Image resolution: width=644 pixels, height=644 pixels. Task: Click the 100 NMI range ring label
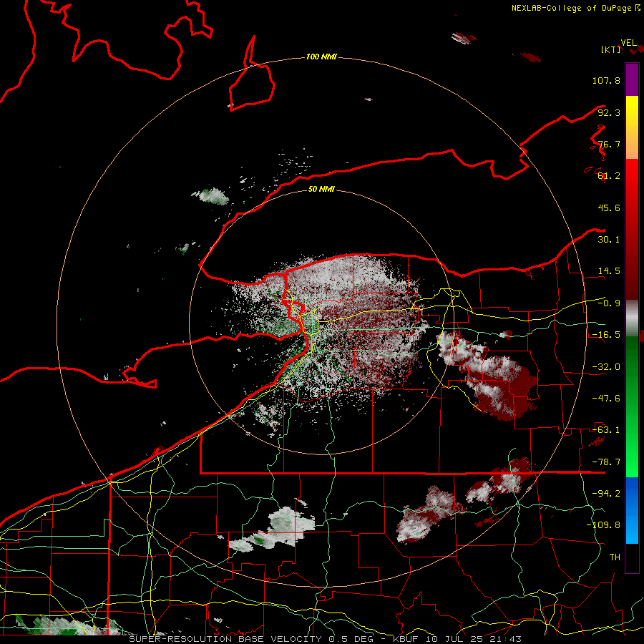tap(321, 57)
